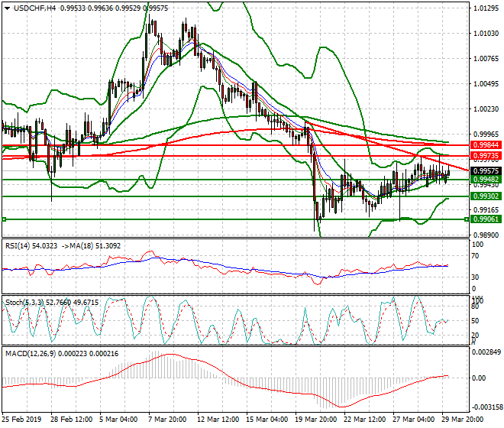Click the 1.01030 price scale value
Image resolution: width=504 pixels, height=428 pixels.
click(x=486, y=34)
